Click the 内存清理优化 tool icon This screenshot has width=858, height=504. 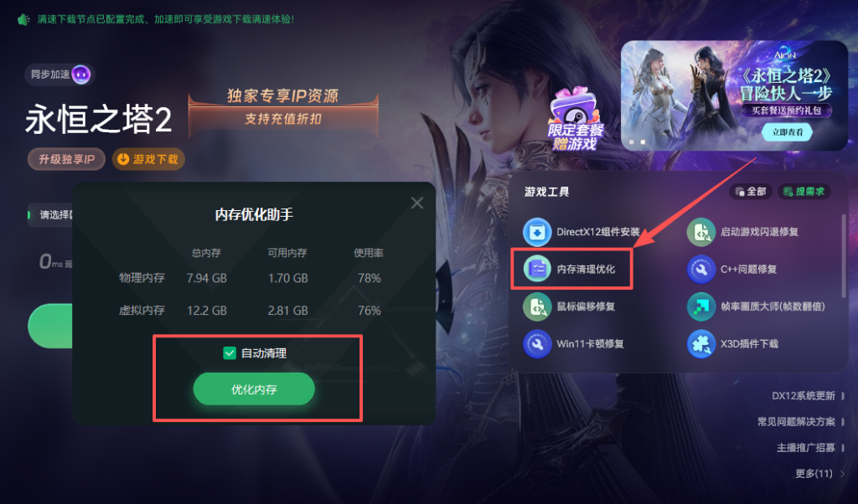coord(537,269)
